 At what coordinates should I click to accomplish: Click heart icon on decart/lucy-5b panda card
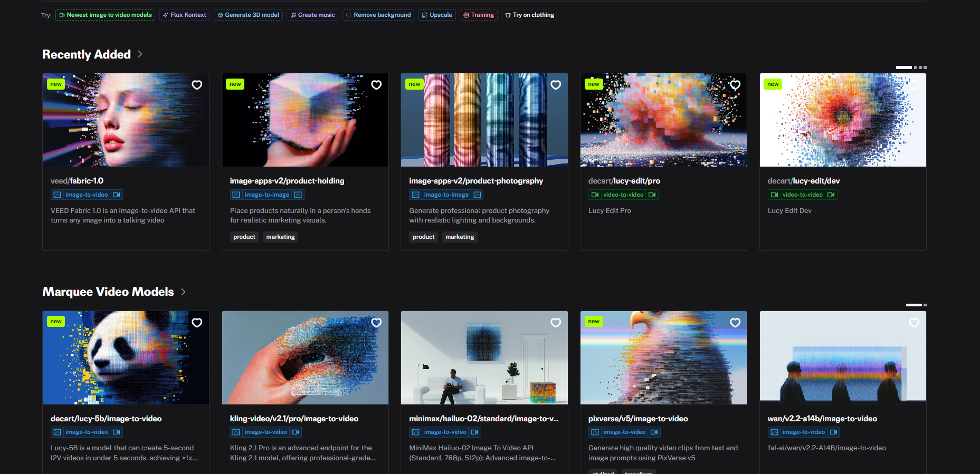(x=197, y=323)
